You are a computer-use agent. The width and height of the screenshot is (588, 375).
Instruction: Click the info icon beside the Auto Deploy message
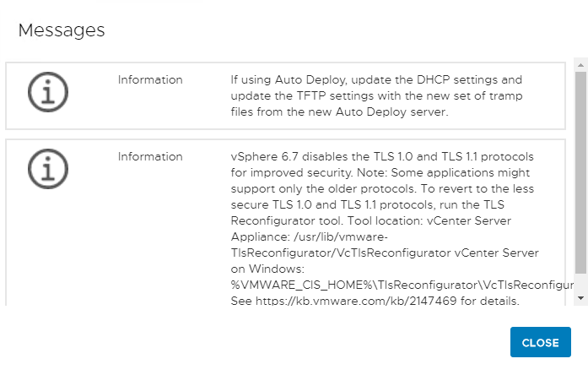pyautogui.click(x=48, y=91)
